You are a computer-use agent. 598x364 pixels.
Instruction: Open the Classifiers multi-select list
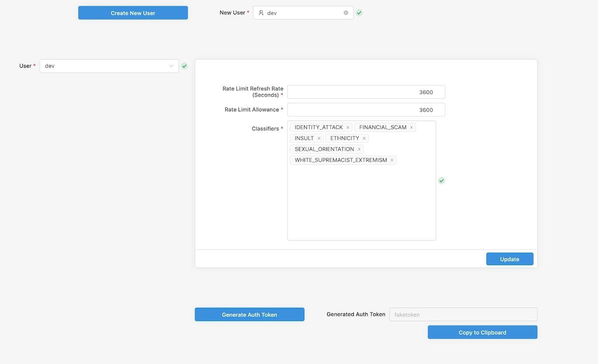(361, 201)
